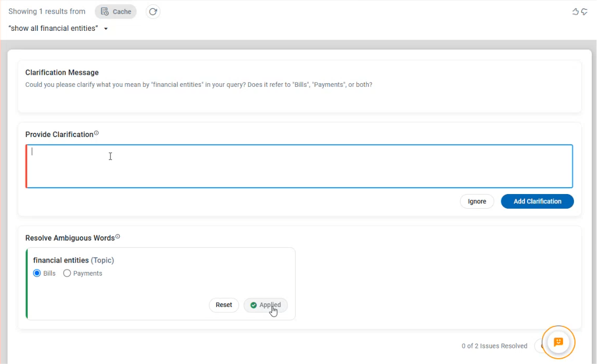Screen dimensions: 597x364
Task: Click the financial entities (Topic) label
Action: coord(73,260)
